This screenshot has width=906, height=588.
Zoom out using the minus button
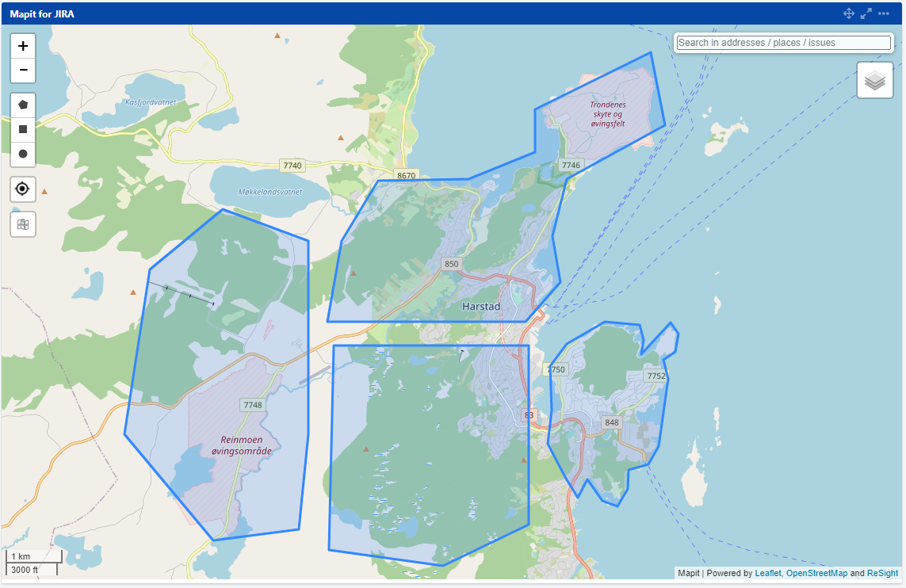(22, 71)
